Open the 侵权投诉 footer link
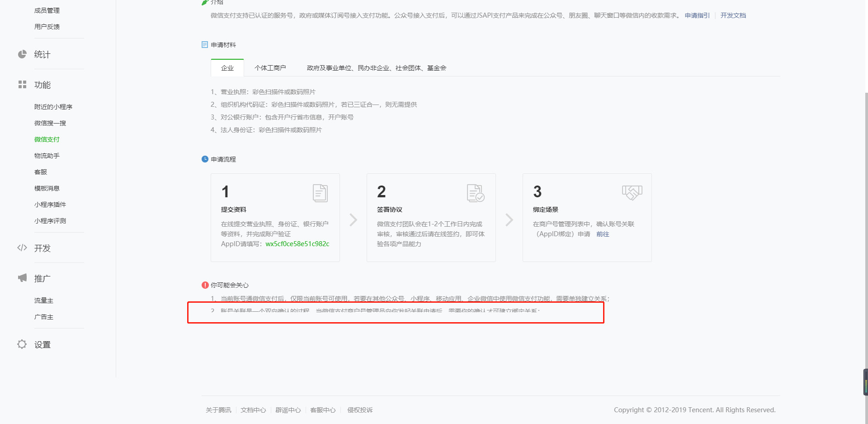This screenshot has width=868, height=424. click(x=360, y=410)
